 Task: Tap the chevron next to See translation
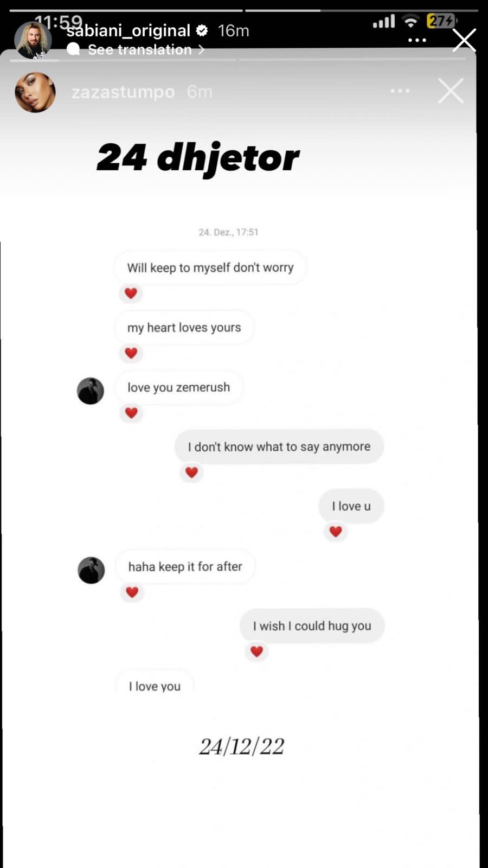click(201, 49)
